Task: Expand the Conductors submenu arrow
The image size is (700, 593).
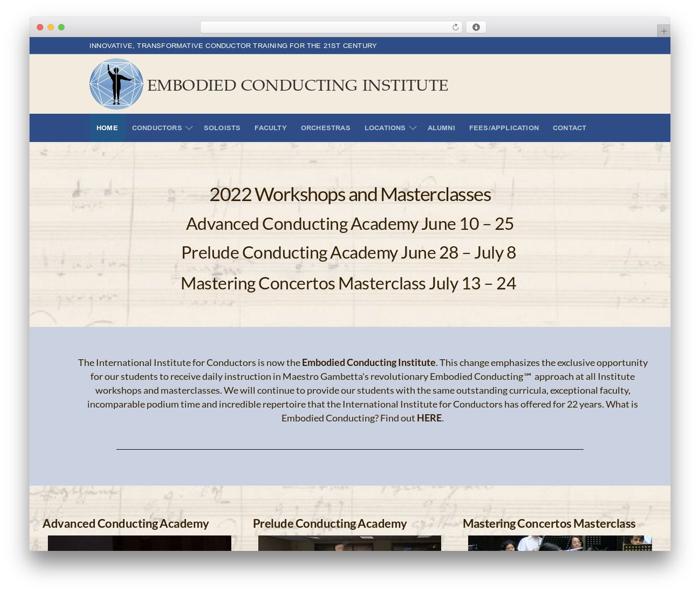Action: pyautogui.click(x=189, y=128)
